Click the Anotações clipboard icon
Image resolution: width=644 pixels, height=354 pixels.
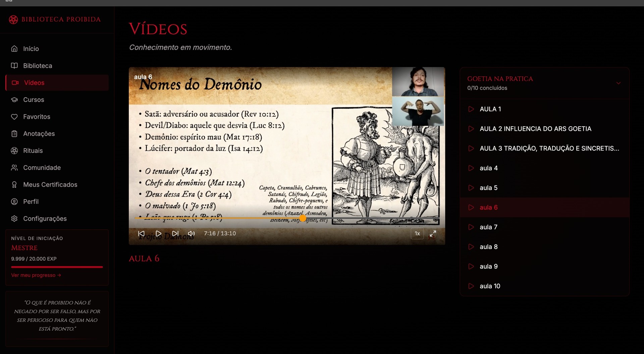(x=14, y=134)
